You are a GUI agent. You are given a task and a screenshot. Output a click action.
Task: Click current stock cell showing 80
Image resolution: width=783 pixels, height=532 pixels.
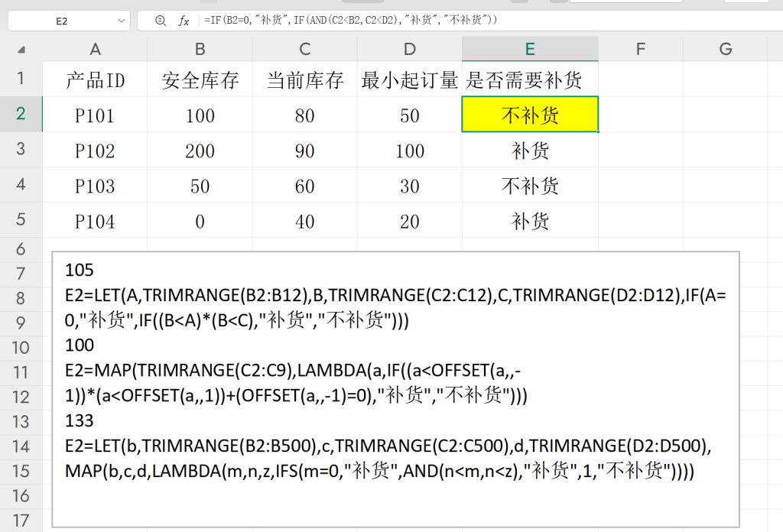click(x=304, y=115)
